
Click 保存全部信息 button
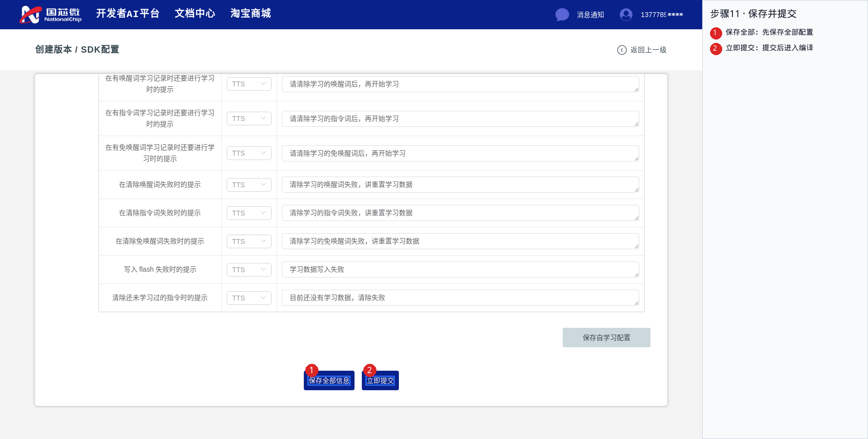pyautogui.click(x=329, y=380)
